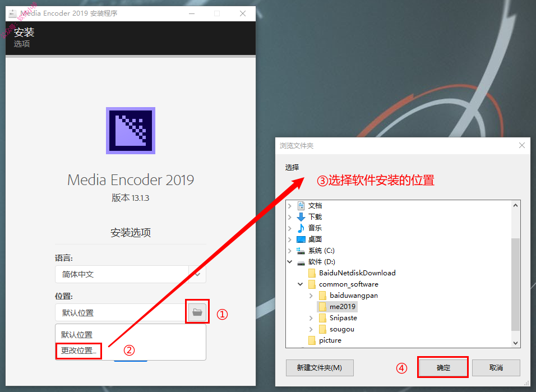Expand the 桌面 tree node

pos(289,239)
